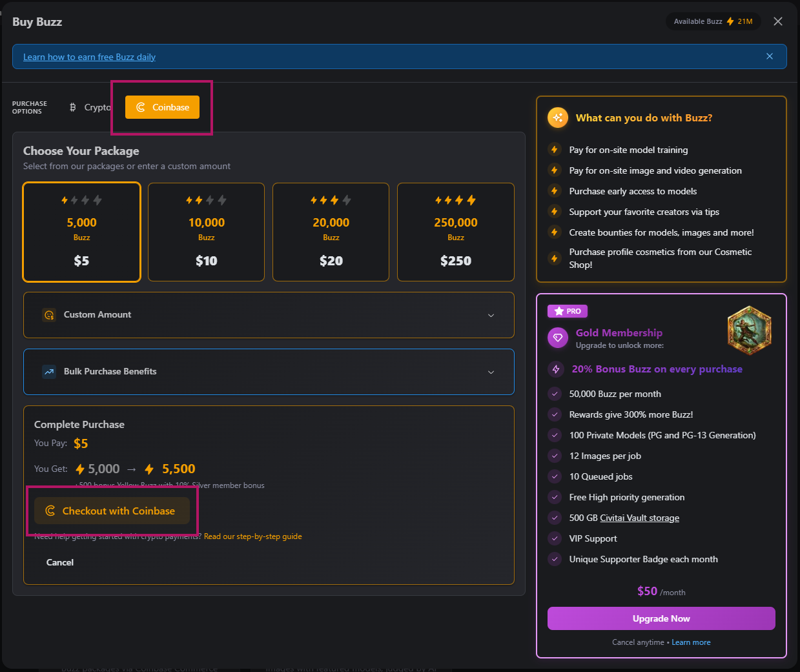
Task: Click the lightning icon beside 20% Bonus Buzz
Action: click(x=556, y=369)
